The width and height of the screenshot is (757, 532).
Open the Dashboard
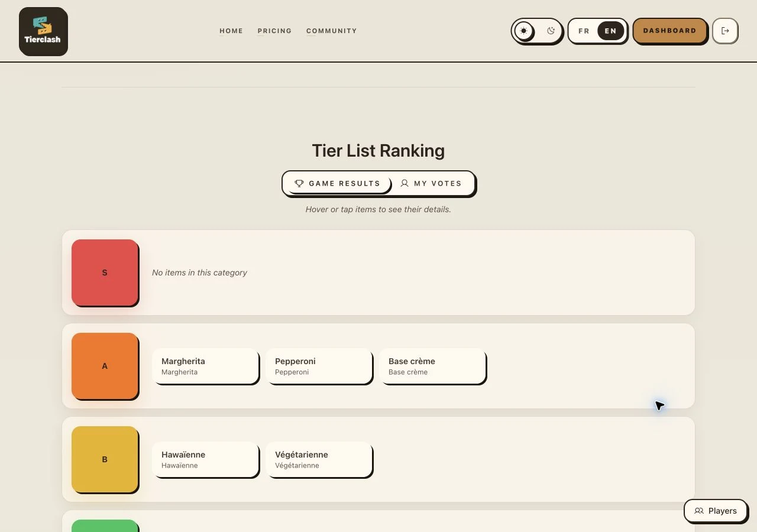669,31
